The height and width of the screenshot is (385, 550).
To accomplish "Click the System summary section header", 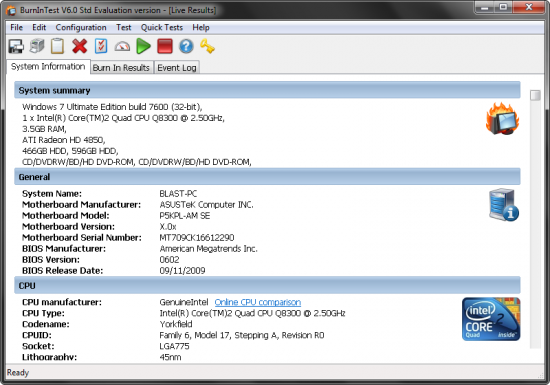I will tap(267, 90).
